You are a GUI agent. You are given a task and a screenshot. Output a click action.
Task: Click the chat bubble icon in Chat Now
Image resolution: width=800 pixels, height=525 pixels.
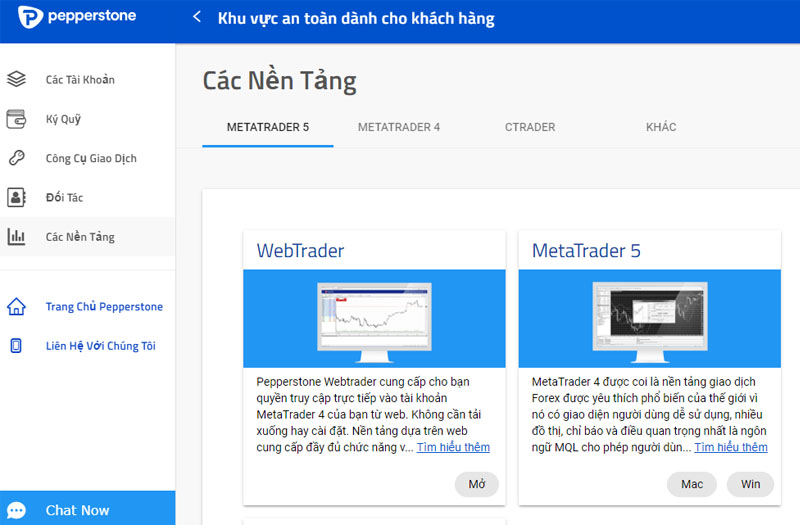16,510
